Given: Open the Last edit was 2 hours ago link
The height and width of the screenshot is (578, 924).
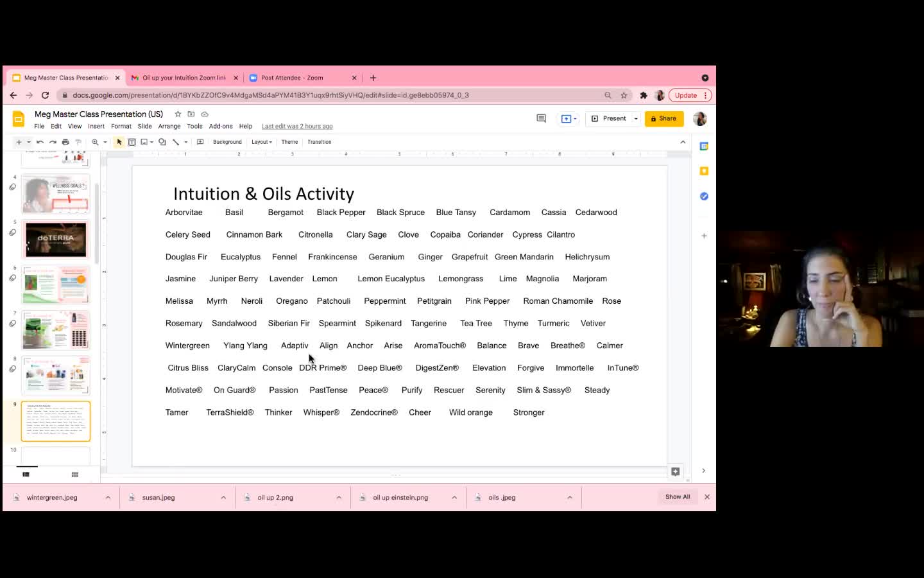Looking at the screenshot, I should tap(297, 127).
